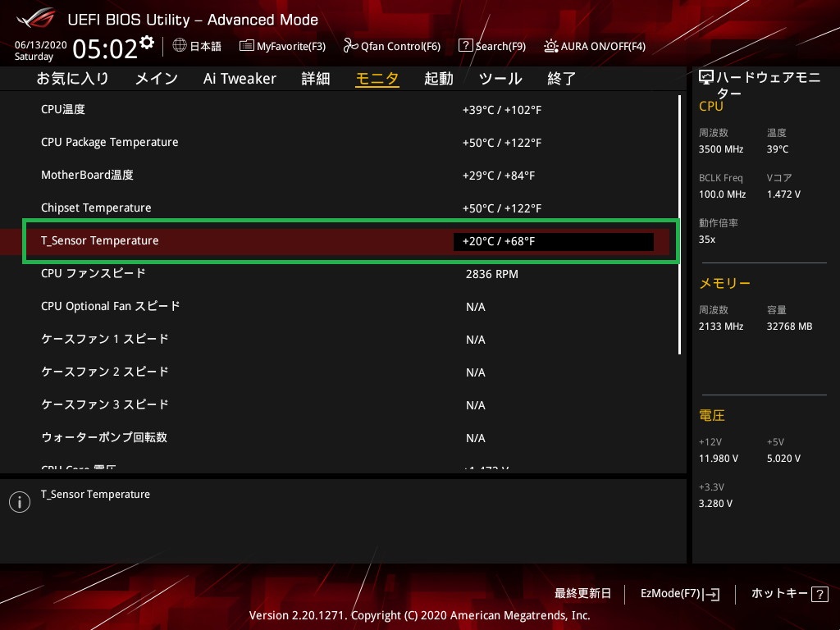
Task: Switch to EzMode(F7)
Action: (x=680, y=594)
